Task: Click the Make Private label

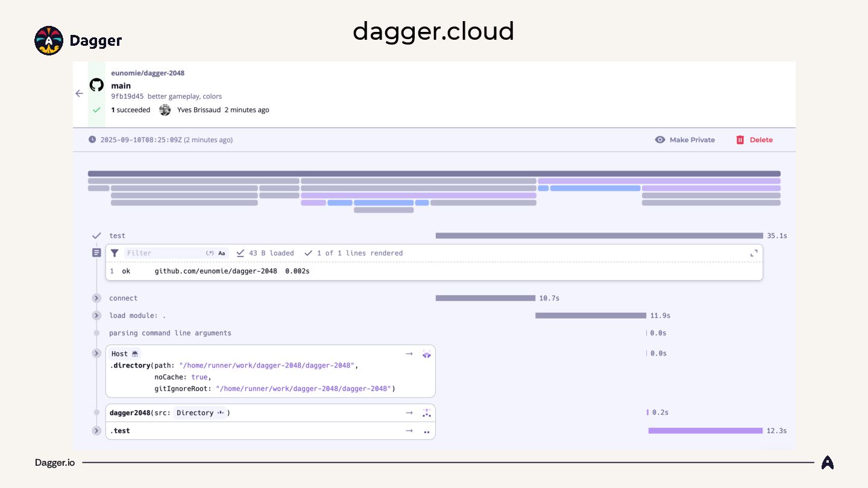Action: click(x=692, y=140)
